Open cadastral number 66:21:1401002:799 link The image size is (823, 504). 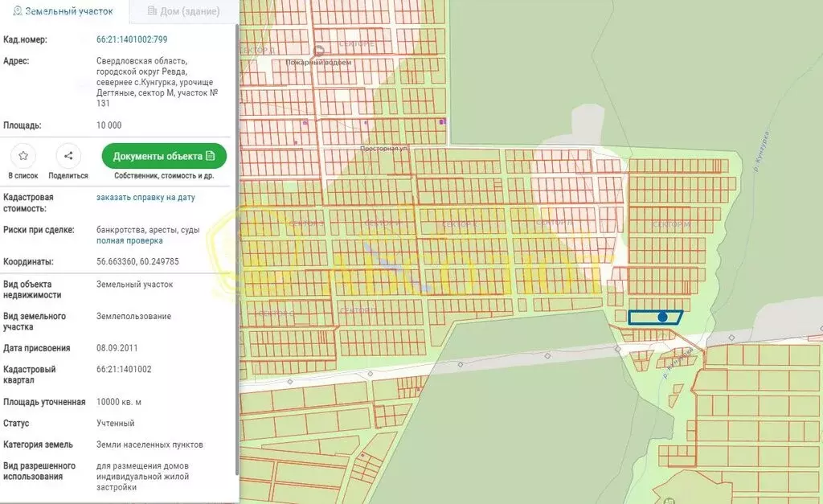coord(132,39)
